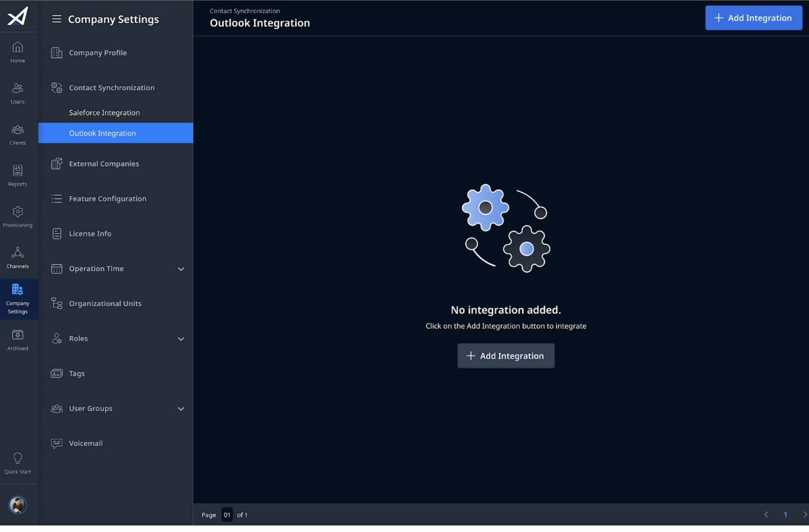Toggle the hamburger menu beside Company Settings

point(57,19)
